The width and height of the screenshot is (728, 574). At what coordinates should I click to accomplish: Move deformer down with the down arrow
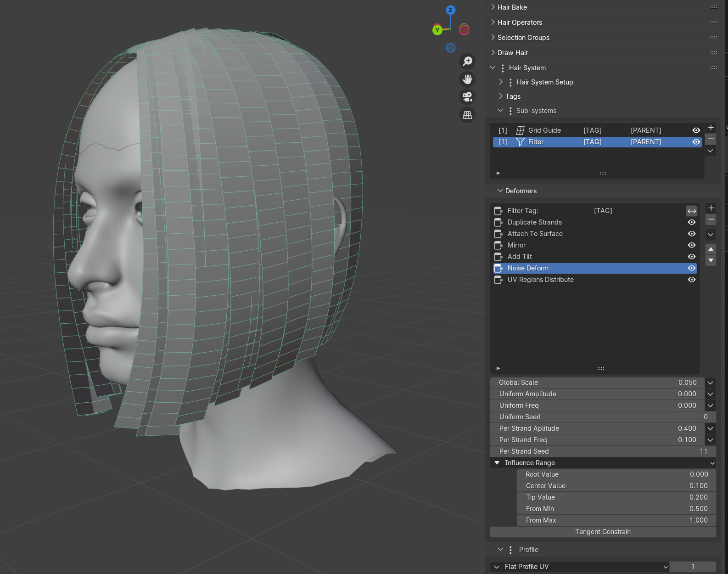[711, 260]
